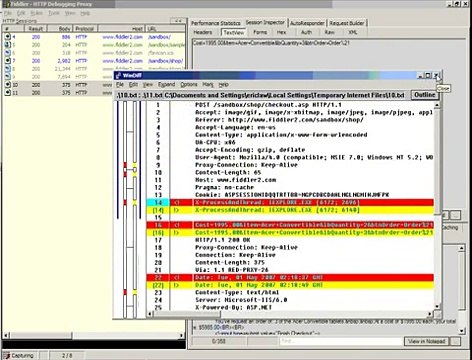Click the request TextView content starting Cost=1995
This screenshot has height=360, width=472.
click(271, 43)
